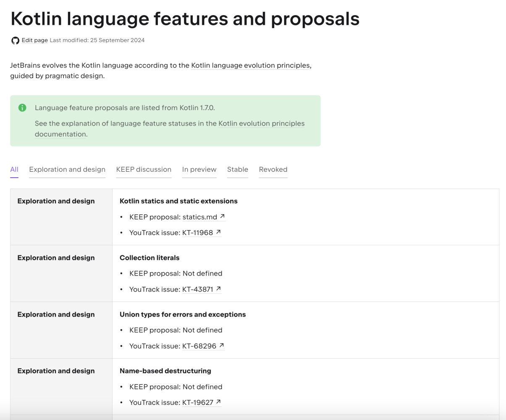Switch to the Exploration and design tab
The image size is (506, 420).
pos(67,170)
